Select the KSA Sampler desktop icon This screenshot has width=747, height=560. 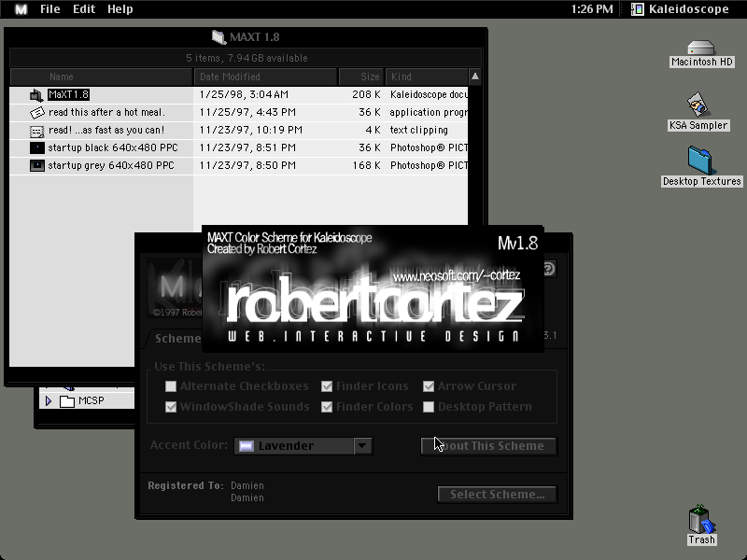pyautogui.click(x=698, y=105)
